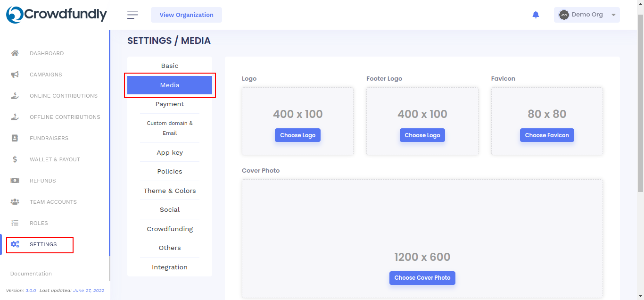644x300 pixels.
Task: Click the SETTINGS / MEDIA heading
Action: pos(169,41)
